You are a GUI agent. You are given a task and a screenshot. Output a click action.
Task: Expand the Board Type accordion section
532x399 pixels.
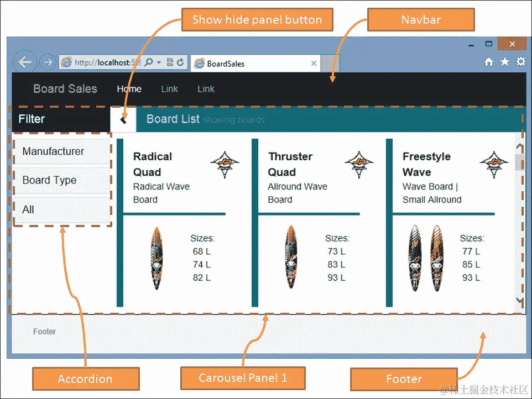(x=62, y=180)
